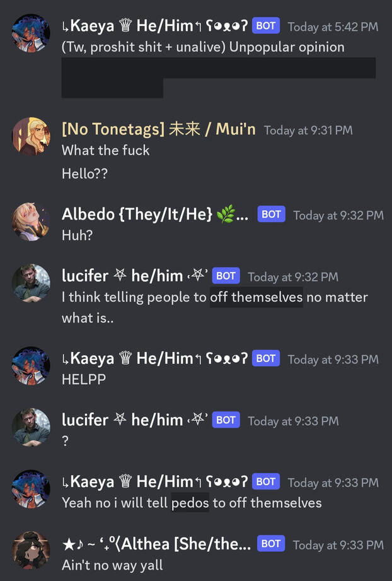
Task: Click the BOT badge next to Albedo
Action: pos(271,214)
